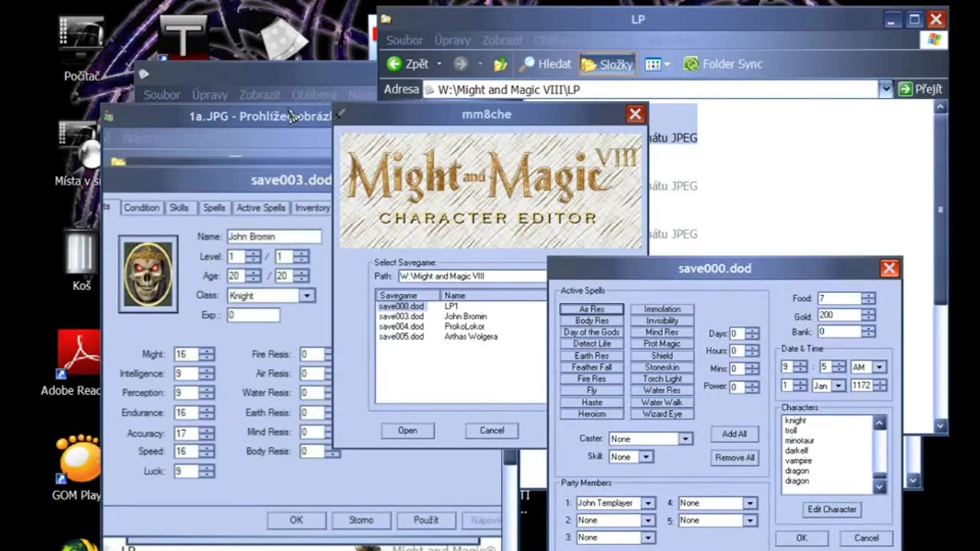Adjust the Intelligence value stepper
Screen dimensions: 980x551
click(206, 373)
